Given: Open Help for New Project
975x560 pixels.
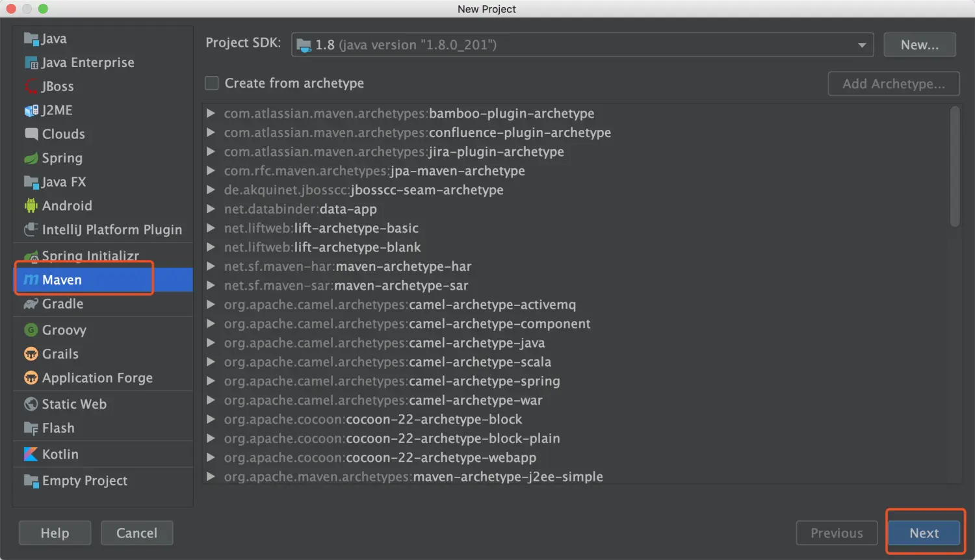Looking at the screenshot, I should [x=55, y=533].
